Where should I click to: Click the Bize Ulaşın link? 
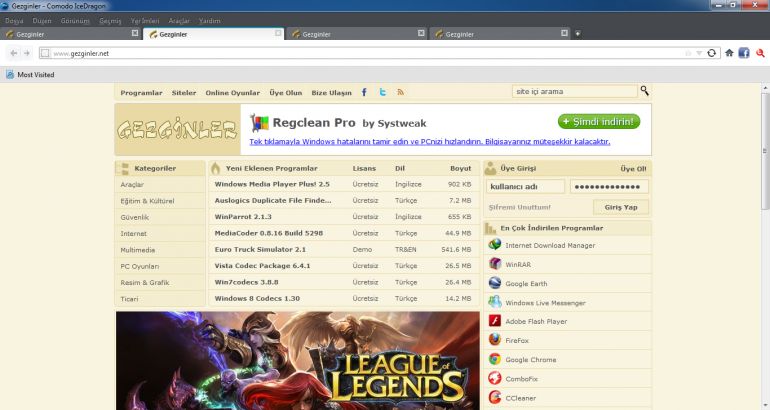[x=331, y=93]
